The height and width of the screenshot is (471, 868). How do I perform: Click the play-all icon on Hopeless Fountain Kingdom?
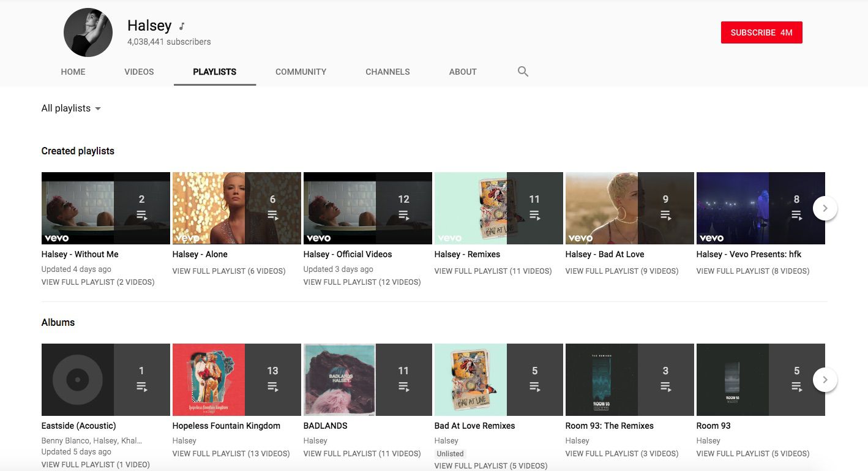272,386
